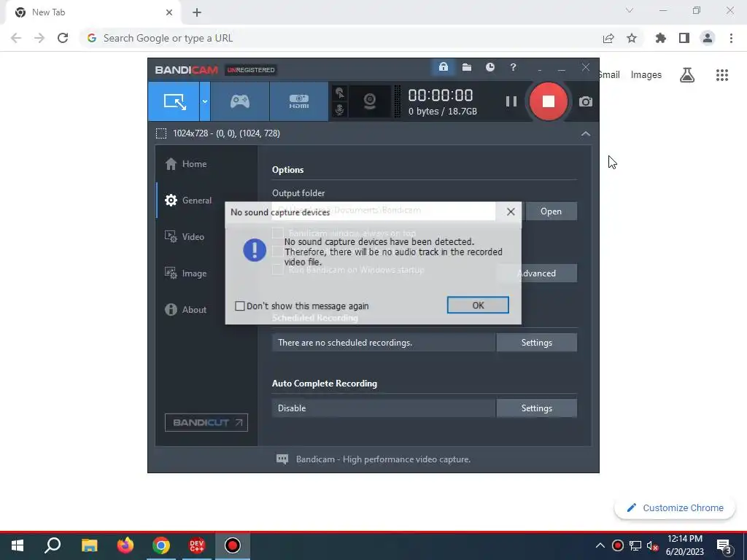The height and width of the screenshot is (560, 747).
Task: Open screen recording mode dropdown arrow
Action: coord(205,101)
